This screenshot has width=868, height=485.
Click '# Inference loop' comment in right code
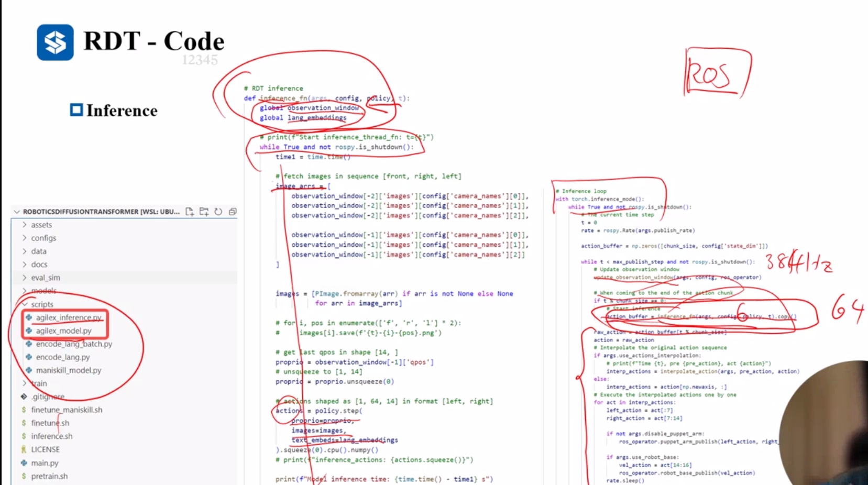[581, 191]
